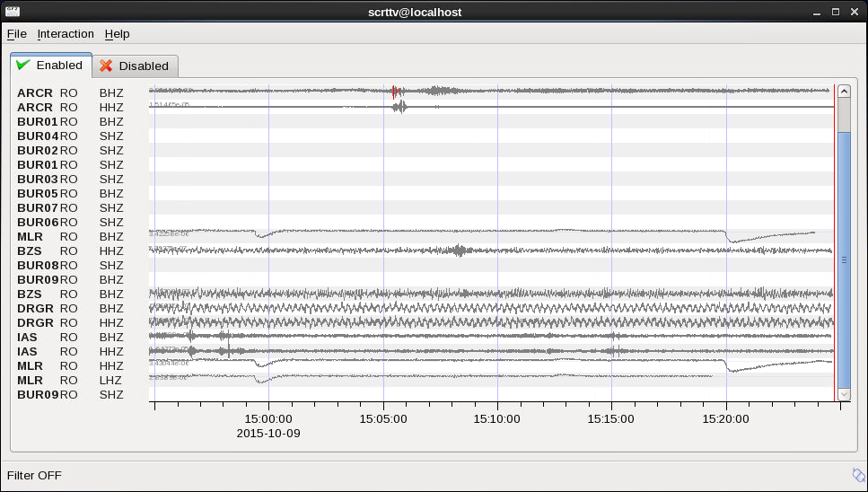Select the BUR06 RO SHZ trace row

425,222
